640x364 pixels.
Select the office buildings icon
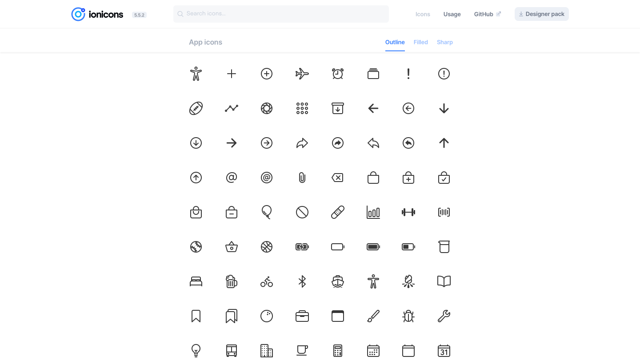267,351
